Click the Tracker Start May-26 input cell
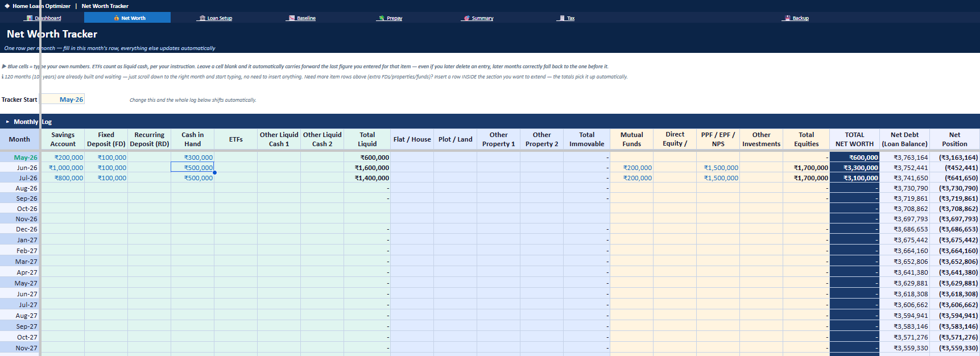Screen dimensions: 980x356 63,99
